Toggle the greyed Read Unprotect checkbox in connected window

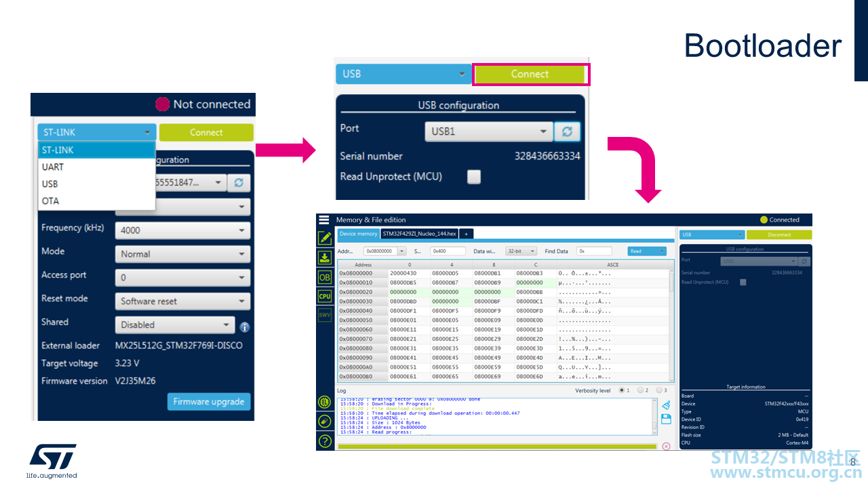[743, 282]
